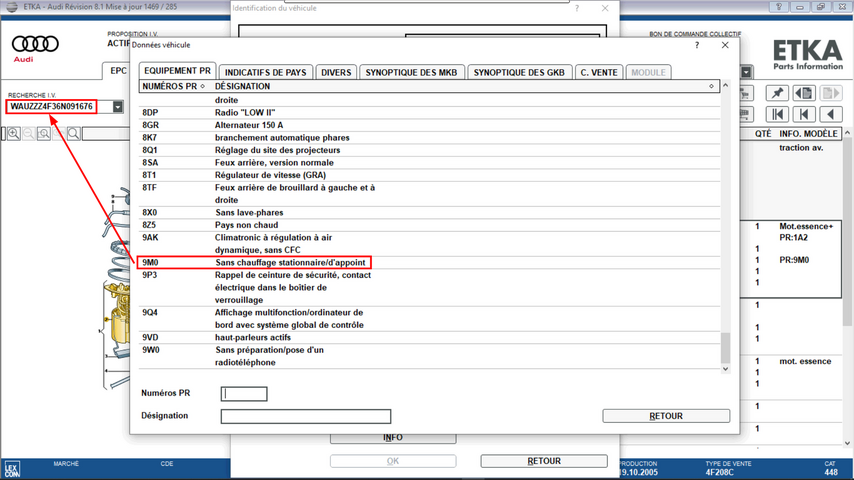854x480 pixels.
Task: Select row 8GR Alternateur 150 A
Action: pyautogui.click(x=429, y=125)
